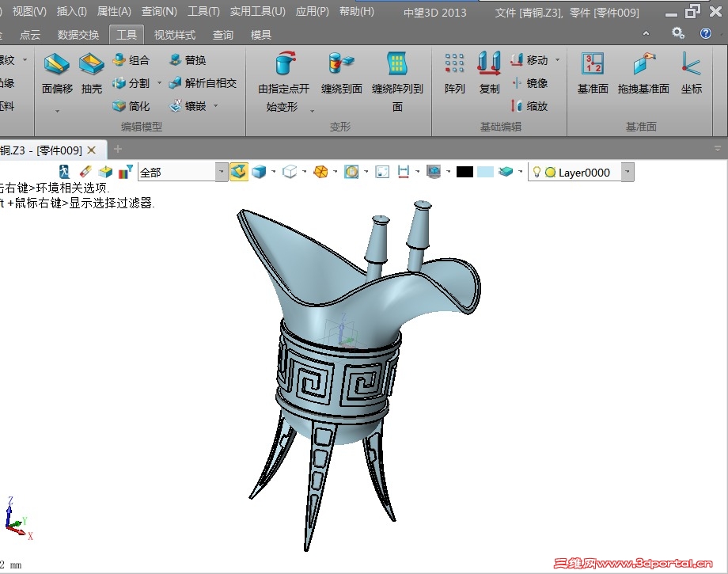The height and width of the screenshot is (574, 728).
Task: Click the 分割 split tool
Action: tap(131, 83)
